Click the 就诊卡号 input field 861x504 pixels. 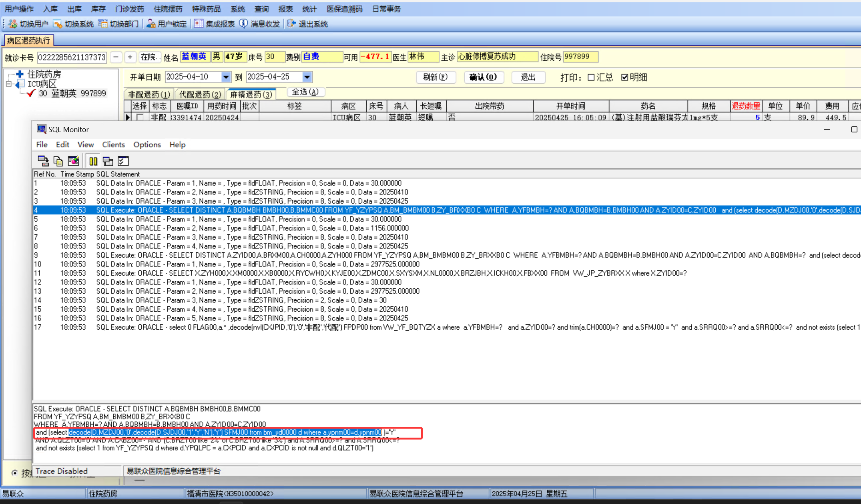72,58
